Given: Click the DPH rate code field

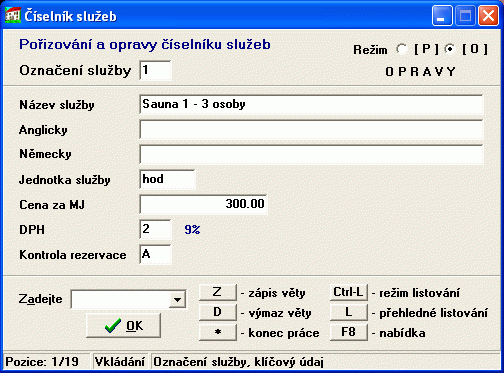Looking at the screenshot, I should click(155, 229).
